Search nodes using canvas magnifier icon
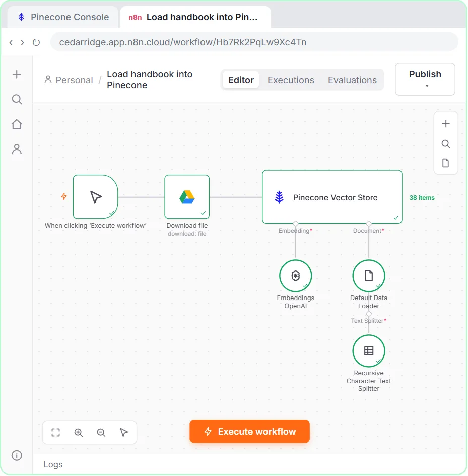The image size is (468, 476). (x=445, y=144)
